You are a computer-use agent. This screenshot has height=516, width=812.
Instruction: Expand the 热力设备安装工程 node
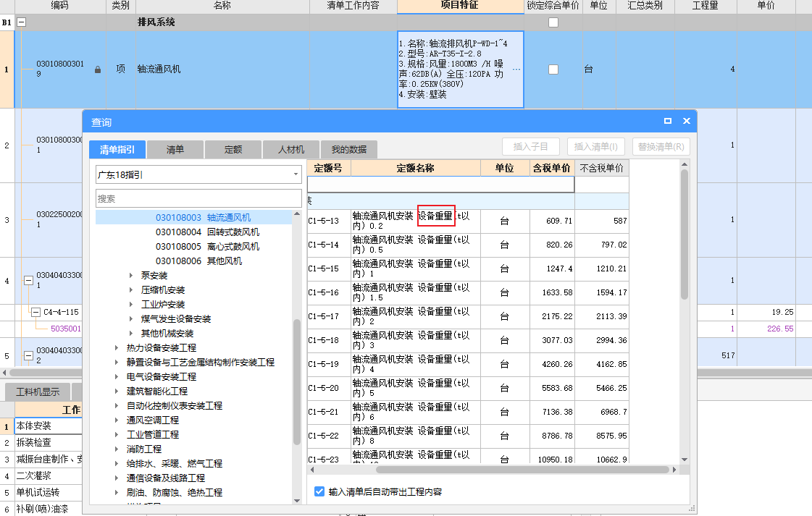pos(117,348)
